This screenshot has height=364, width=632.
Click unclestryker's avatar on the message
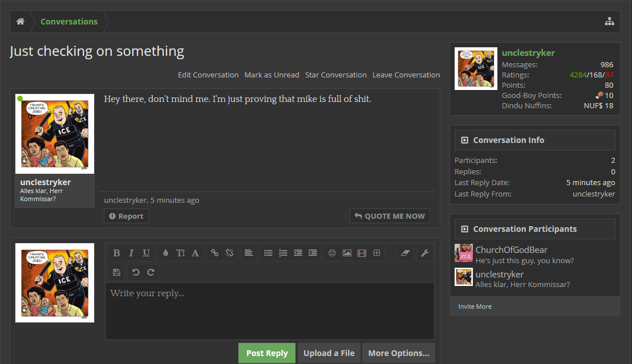[x=55, y=134]
